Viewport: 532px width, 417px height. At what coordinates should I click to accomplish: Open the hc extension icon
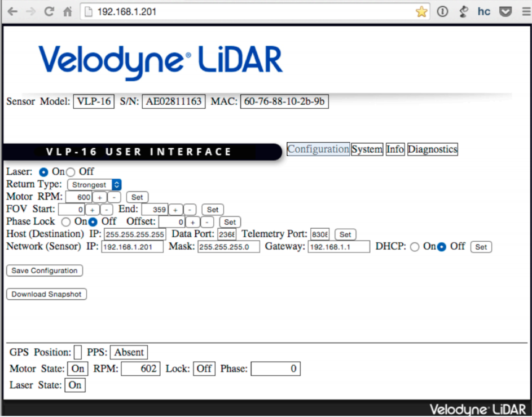484,11
